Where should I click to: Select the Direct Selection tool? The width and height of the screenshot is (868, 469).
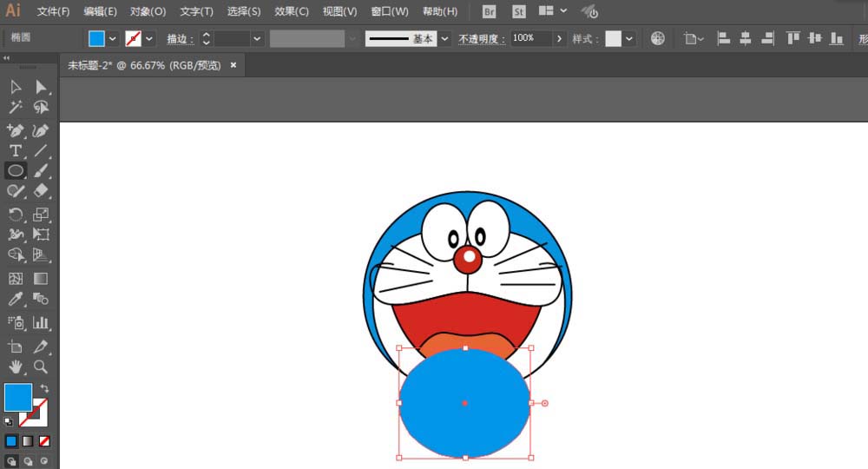pyautogui.click(x=41, y=87)
